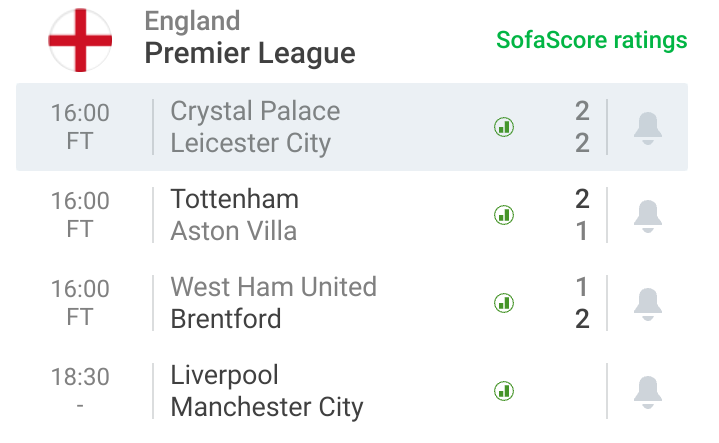
Task: Enable bell alert for West Ham vs Brentford
Action: click(x=647, y=304)
